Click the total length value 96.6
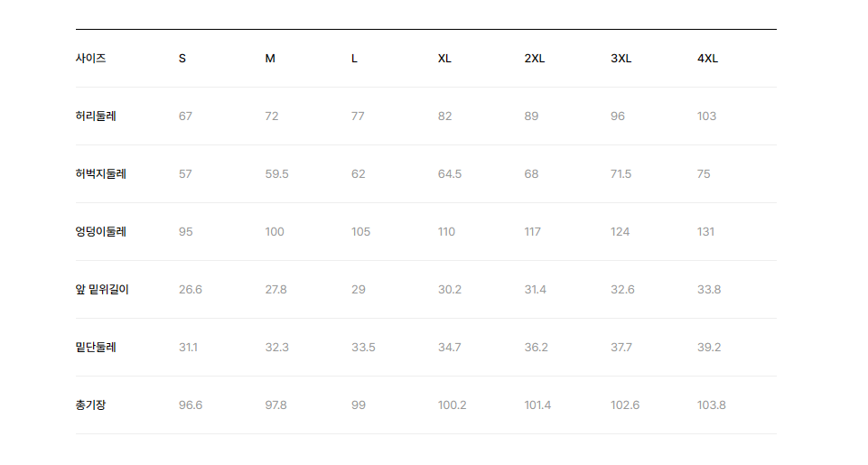Image resolution: width=868 pixels, height=465 pixels. [x=191, y=405]
